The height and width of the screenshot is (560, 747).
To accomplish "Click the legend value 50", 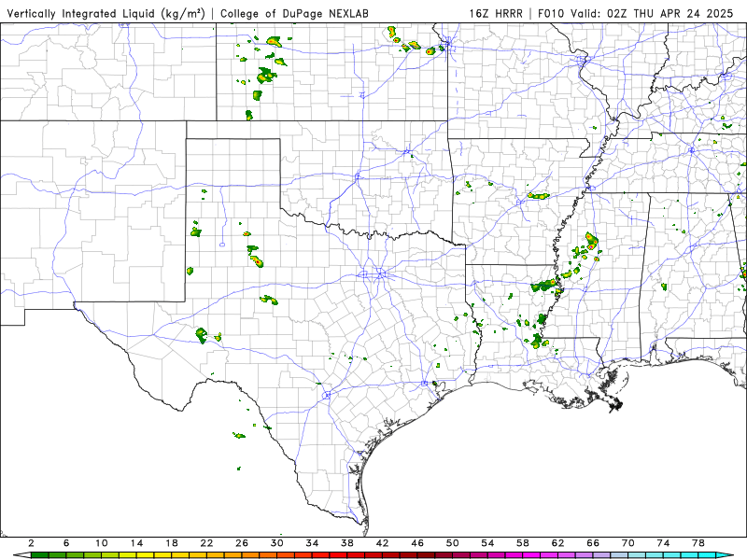I will tap(453, 543).
